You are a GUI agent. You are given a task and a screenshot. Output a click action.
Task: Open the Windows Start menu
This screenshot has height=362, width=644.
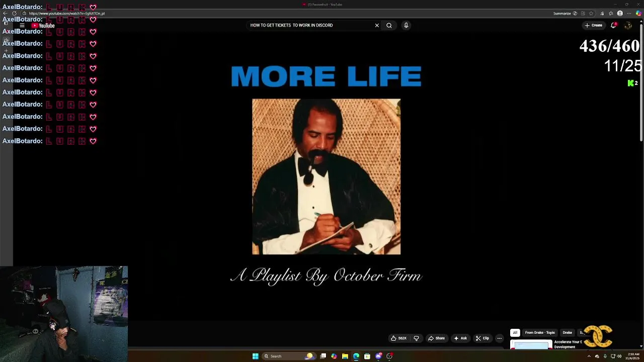point(255,356)
